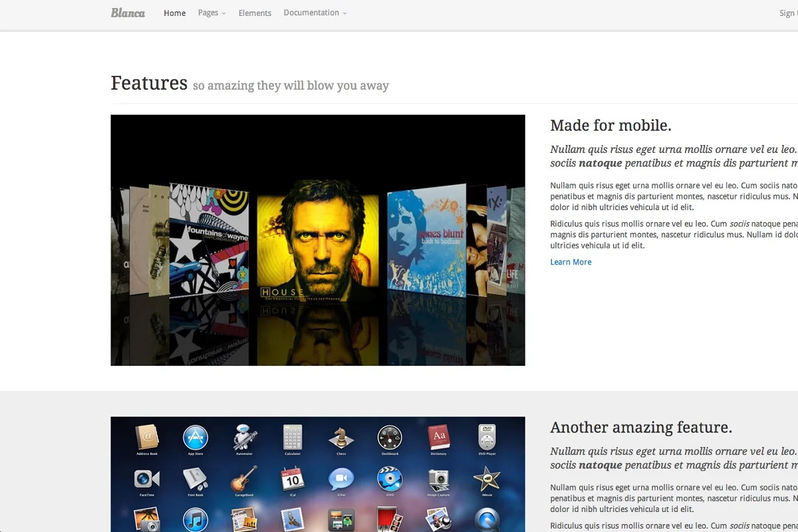This screenshot has height=532, width=798.
Task: Click the Automator robot icon
Action: pos(244,438)
